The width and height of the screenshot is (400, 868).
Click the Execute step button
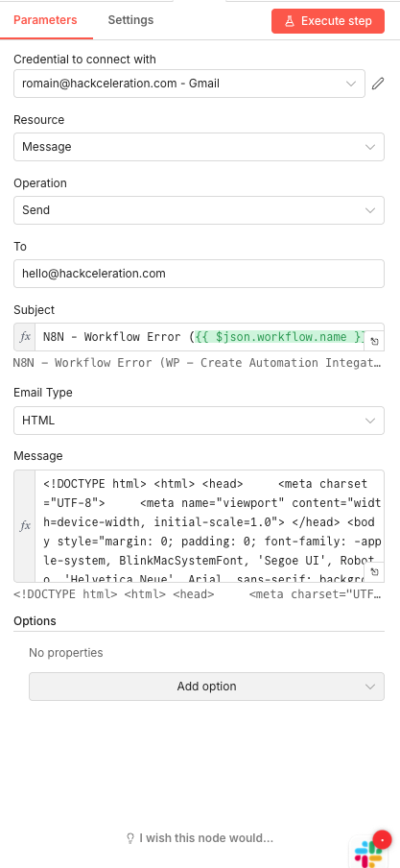[328, 21]
